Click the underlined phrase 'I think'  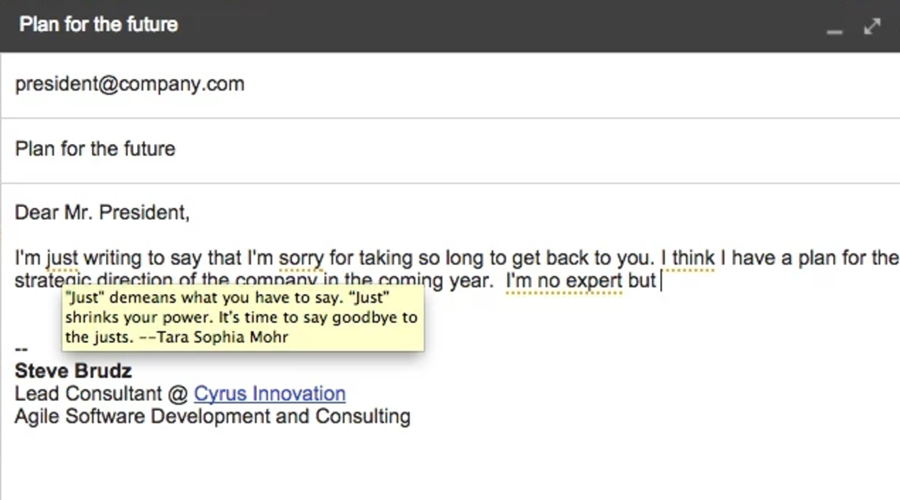[x=687, y=258]
